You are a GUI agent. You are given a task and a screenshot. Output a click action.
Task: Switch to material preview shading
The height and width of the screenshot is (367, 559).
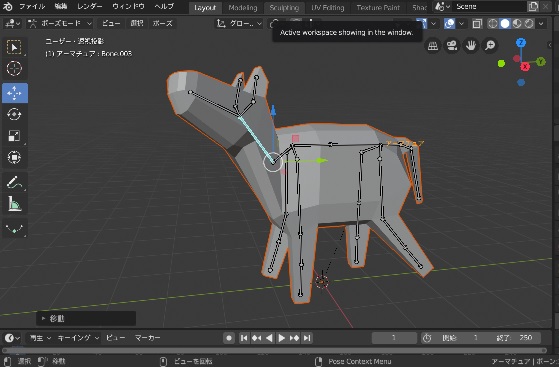coord(517,24)
